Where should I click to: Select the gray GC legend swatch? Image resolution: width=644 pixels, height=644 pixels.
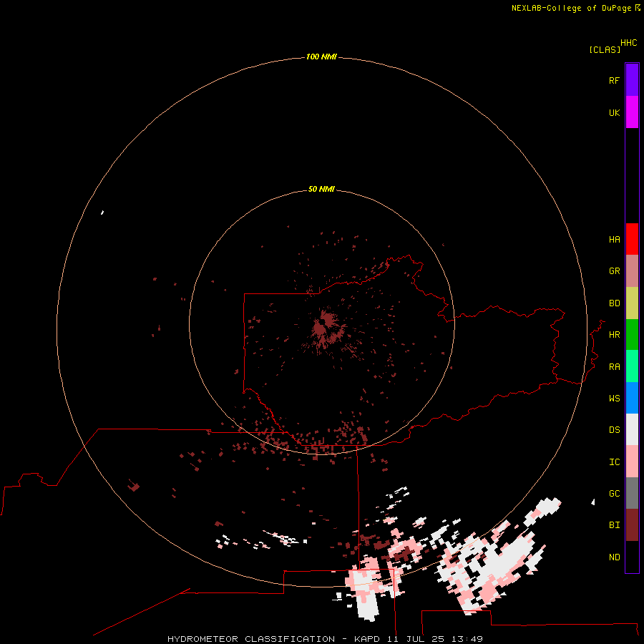pyautogui.click(x=632, y=493)
